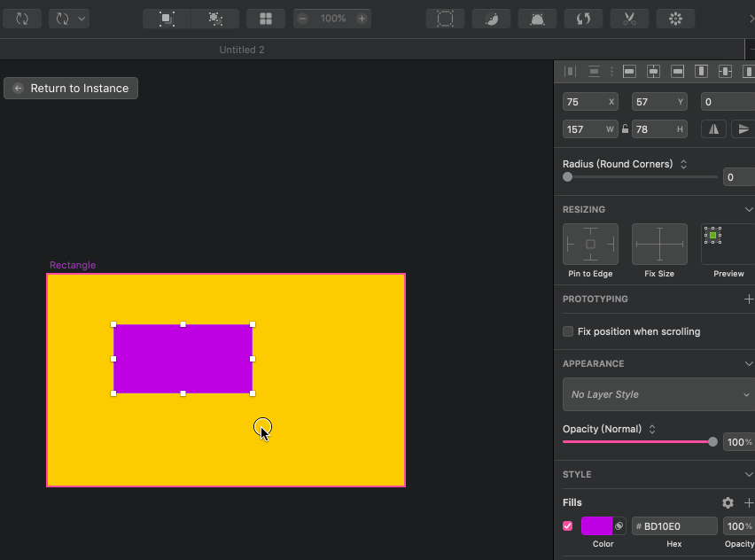Disable the BD10E0 fill checkbox
Viewport: 755px width, 560px height.
(568, 526)
